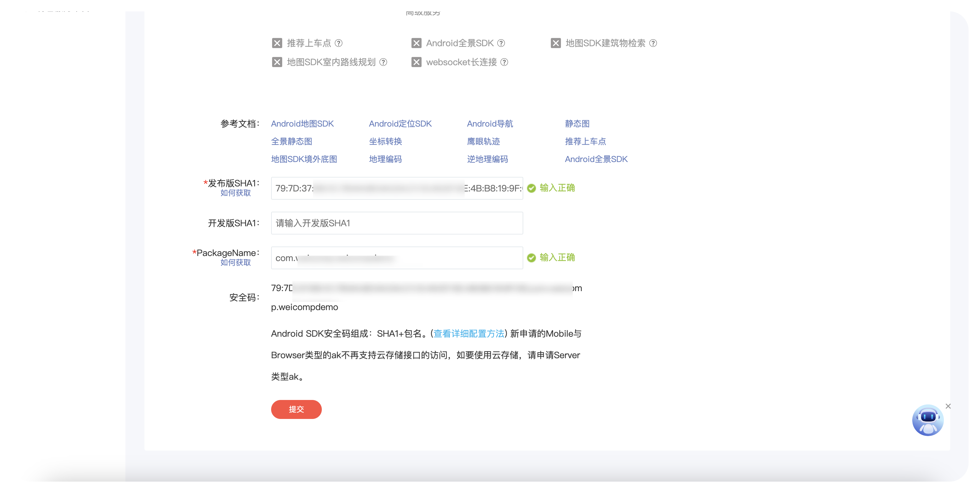Click the 参考文档 label
Image resolution: width=980 pixels, height=493 pixels.
(x=240, y=123)
